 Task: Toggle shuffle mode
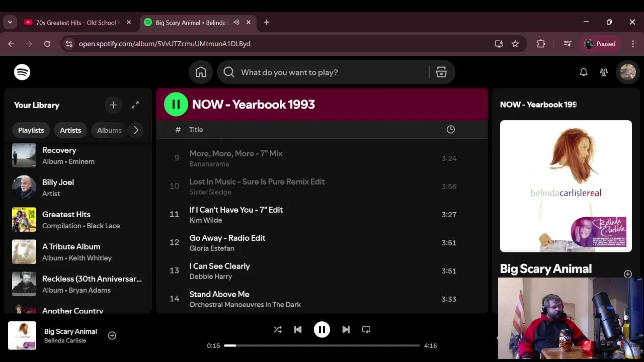[x=278, y=329]
